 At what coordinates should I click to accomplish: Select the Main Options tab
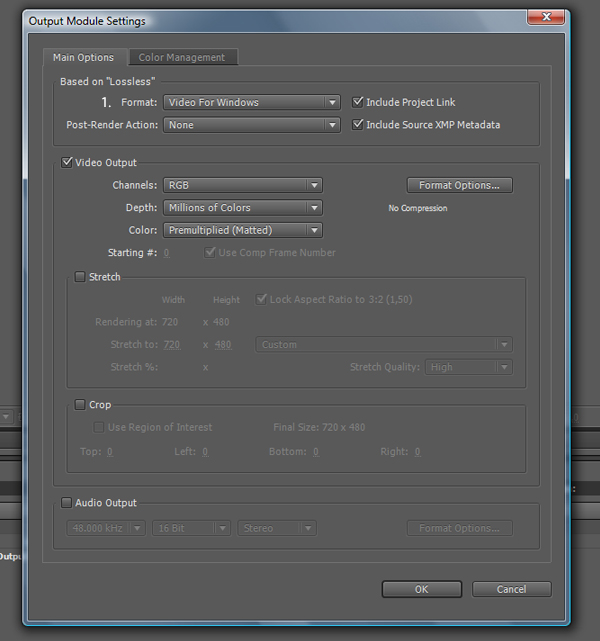point(84,57)
